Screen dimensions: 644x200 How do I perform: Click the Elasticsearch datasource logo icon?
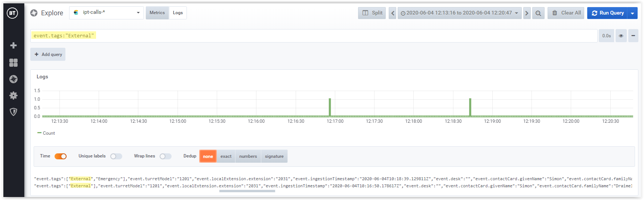(x=76, y=12)
